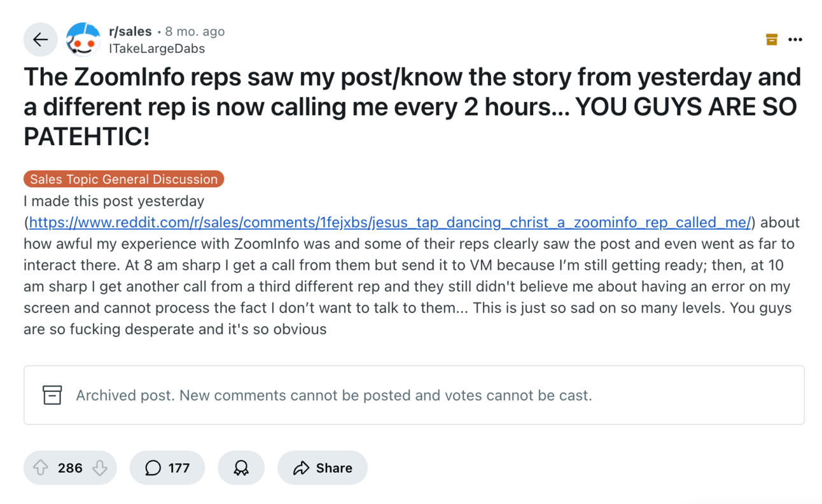Click the archived post notice text
Image resolution: width=822 pixels, height=504 pixels.
coord(333,395)
